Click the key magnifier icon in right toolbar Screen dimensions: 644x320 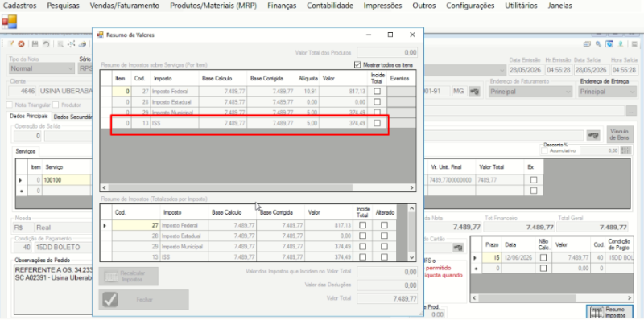[x=599, y=44]
